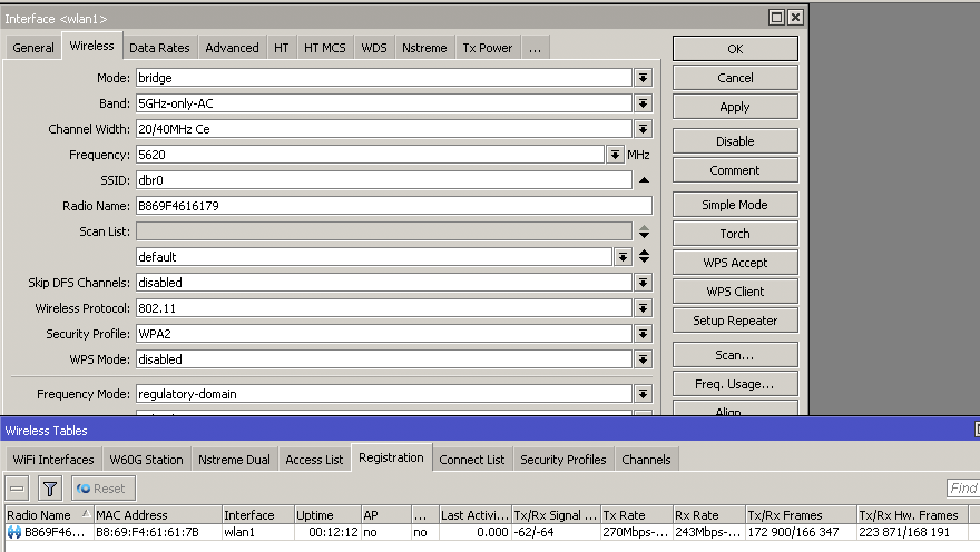This screenshot has width=980, height=552.
Task: Click the Disable button
Action: (x=735, y=141)
